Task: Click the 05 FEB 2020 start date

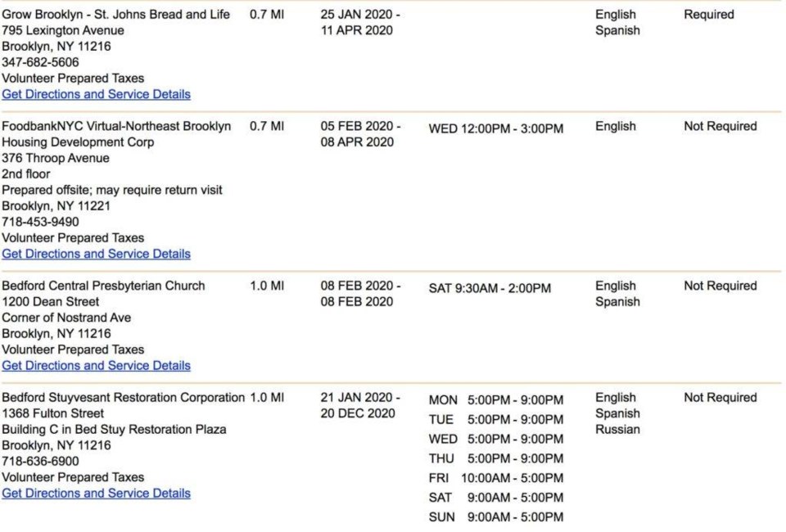Action: point(360,126)
